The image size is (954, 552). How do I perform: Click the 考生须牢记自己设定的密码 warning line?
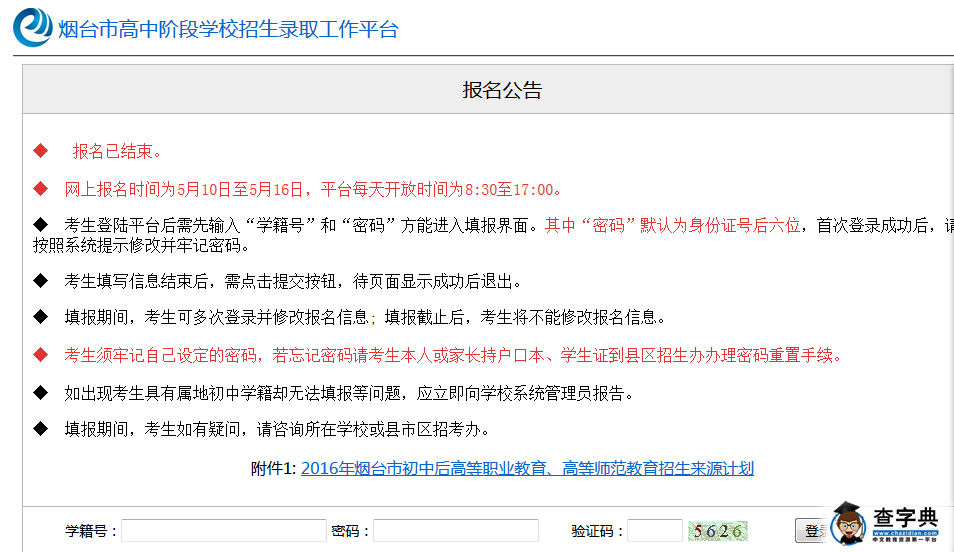(x=453, y=355)
